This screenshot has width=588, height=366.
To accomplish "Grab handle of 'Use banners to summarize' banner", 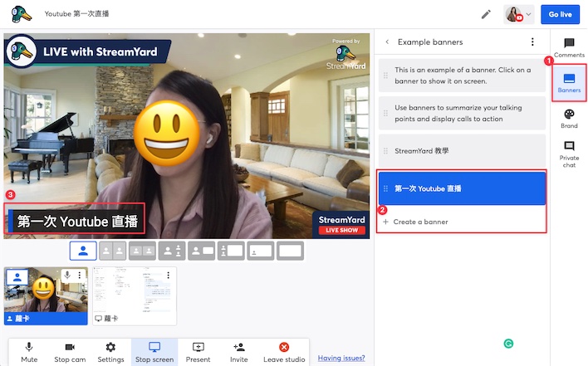I will pos(385,113).
